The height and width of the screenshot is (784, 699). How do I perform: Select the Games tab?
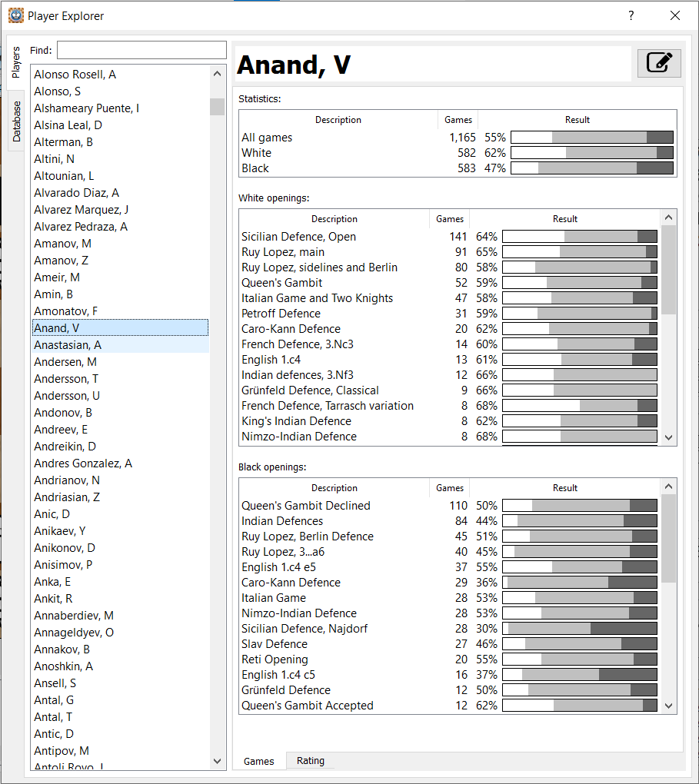point(258,761)
